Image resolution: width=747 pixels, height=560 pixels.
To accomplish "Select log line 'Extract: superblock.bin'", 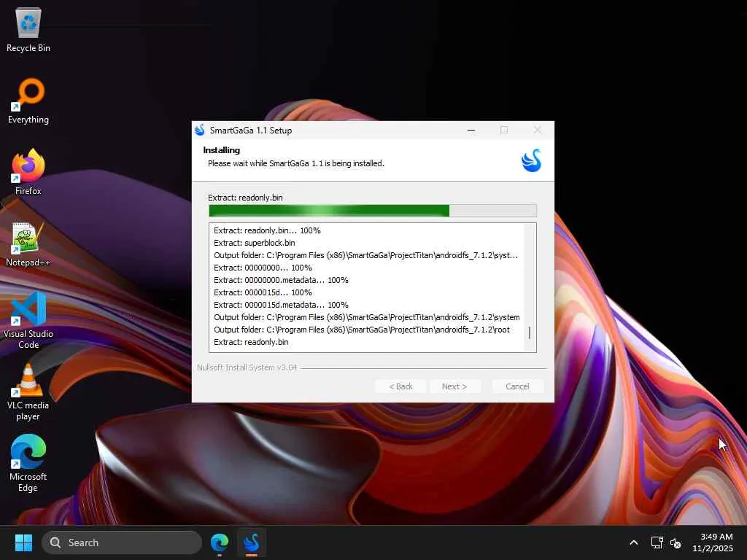I will coord(255,243).
